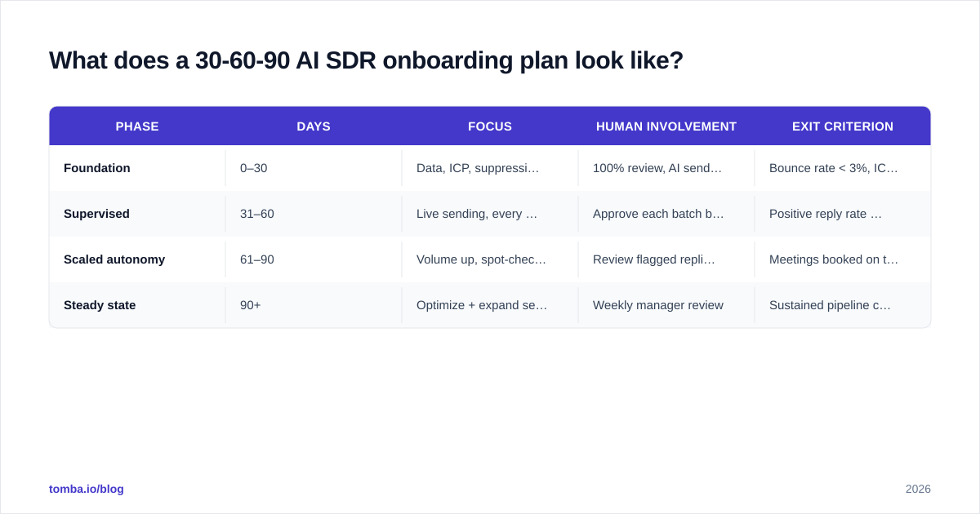
Task: Select the EXIT CRITERION column header
Action: pos(843,126)
